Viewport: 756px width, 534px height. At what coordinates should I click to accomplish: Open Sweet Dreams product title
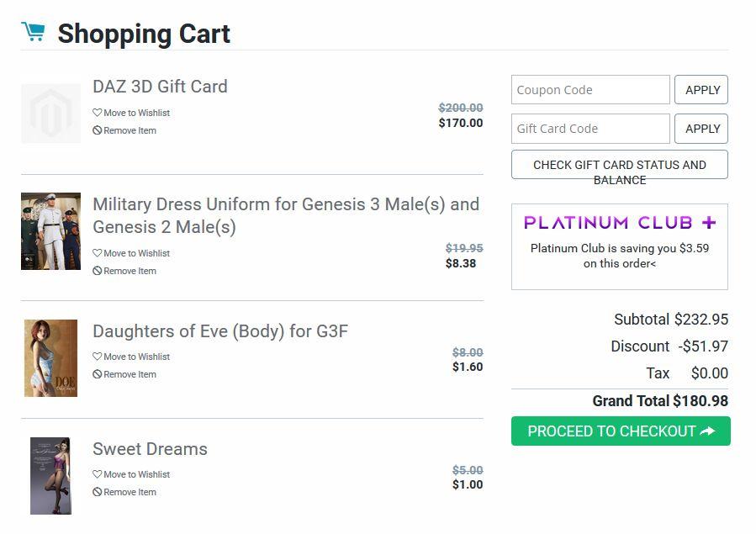coord(150,449)
